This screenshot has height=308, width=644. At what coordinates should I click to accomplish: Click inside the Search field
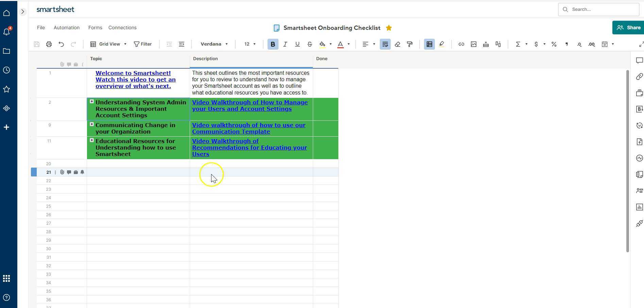(598, 9)
